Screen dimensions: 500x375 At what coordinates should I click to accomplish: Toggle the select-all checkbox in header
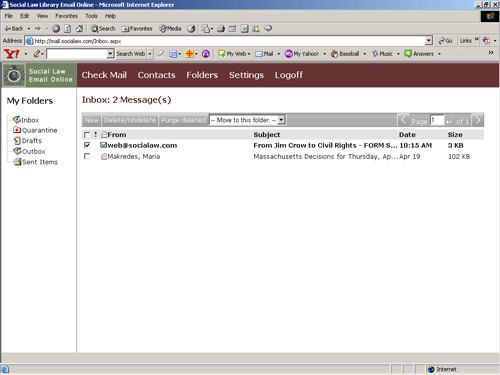[x=87, y=135]
